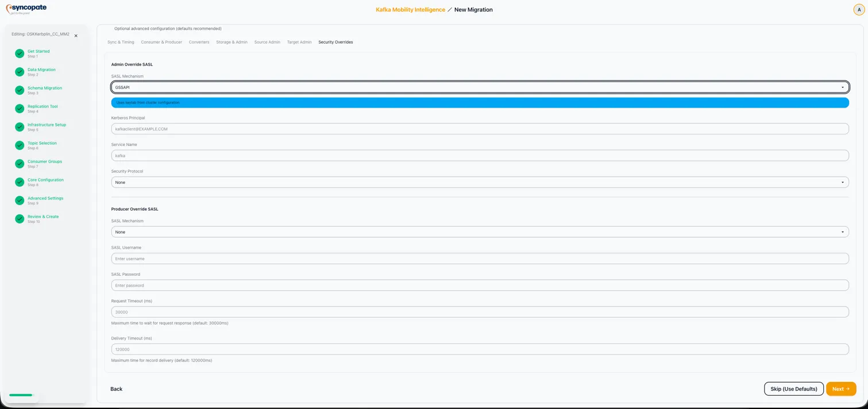Switch to the Source Admin tab

(267, 42)
